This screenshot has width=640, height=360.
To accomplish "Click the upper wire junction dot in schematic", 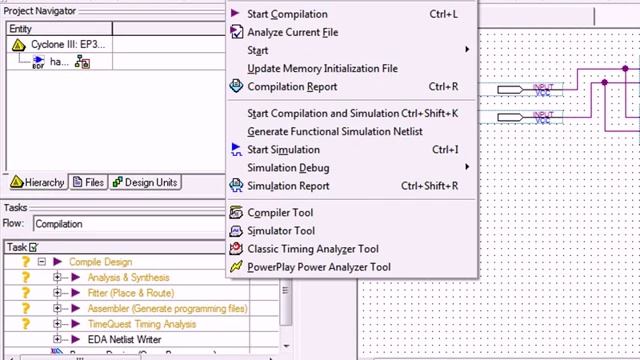I will 625,69.
